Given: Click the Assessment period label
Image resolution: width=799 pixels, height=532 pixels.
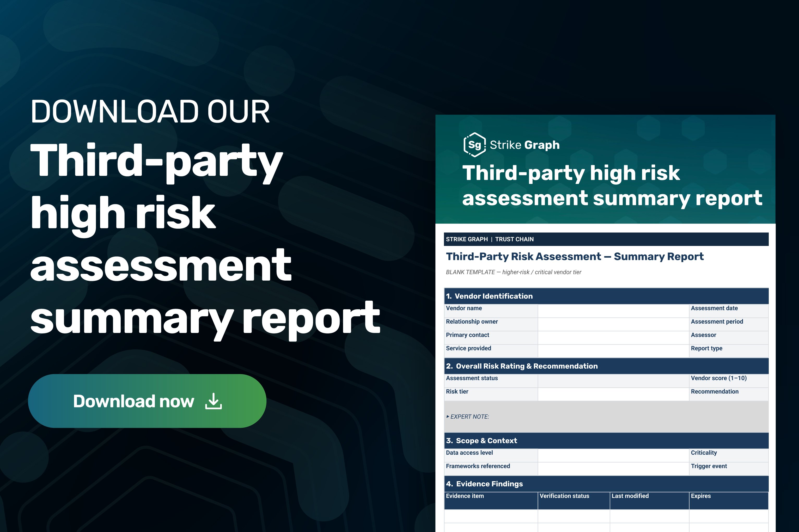Looking at the screenshot, I should (717, 321).
